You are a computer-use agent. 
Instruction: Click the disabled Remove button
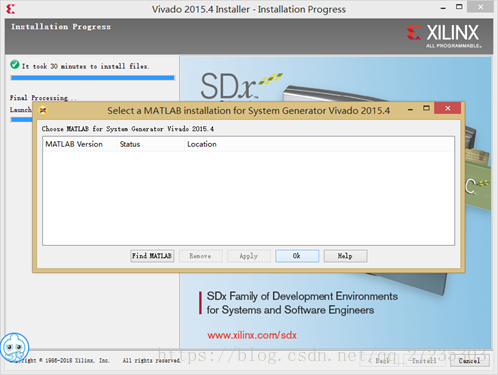[x=200, y=256]
